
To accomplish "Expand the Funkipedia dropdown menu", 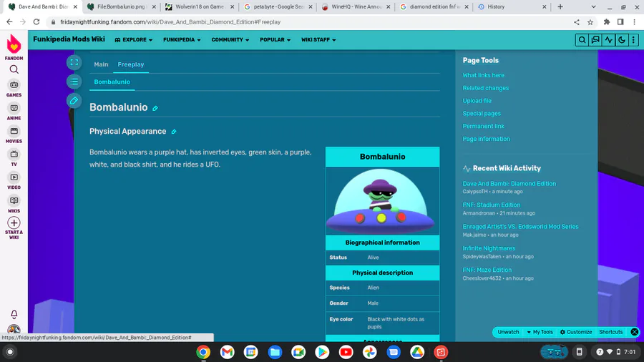I will tap(182, 40).
